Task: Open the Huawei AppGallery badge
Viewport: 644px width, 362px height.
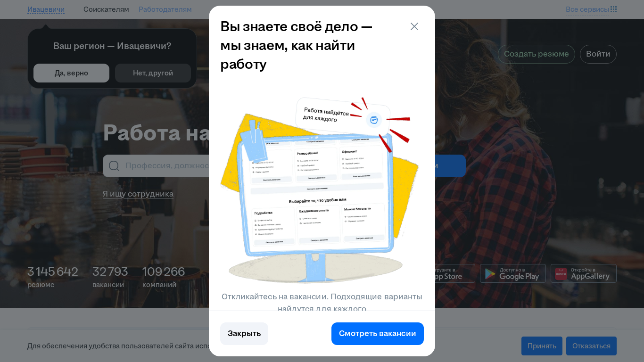Action: [584, 273]
